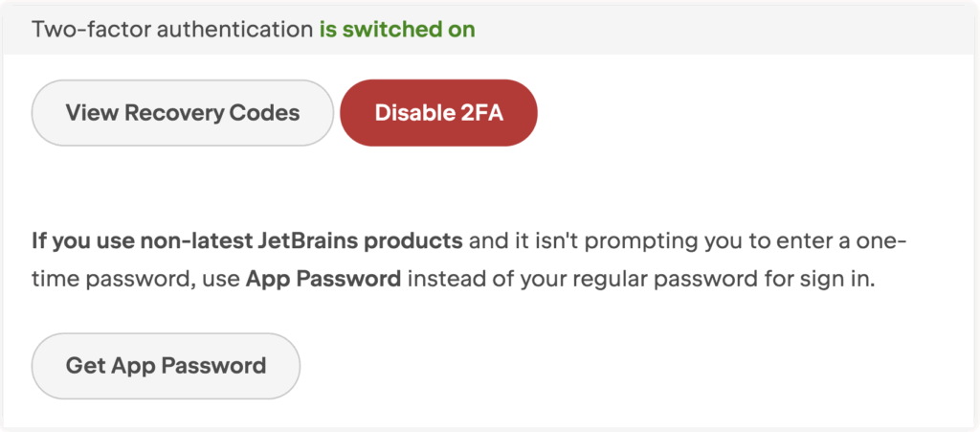Request a Get App Password
Image resolution: width=980 pixels, height=432 pixels.
click(166, 366)
